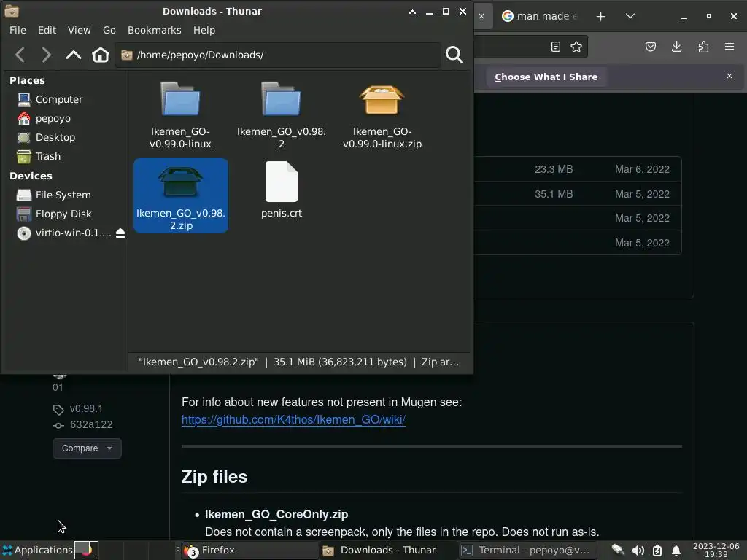Open the Ikemen_GO wiki link
Screen dimensions: 747x560
tap(293, 419)
